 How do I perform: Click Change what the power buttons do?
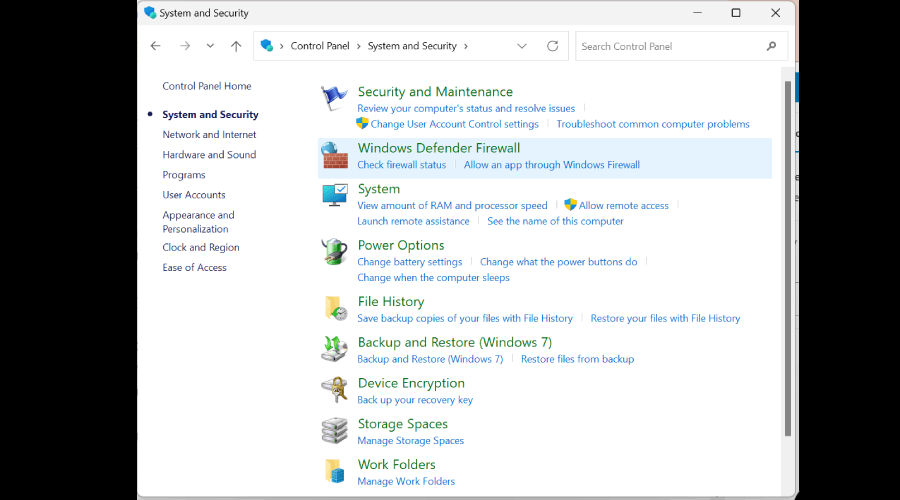pyautogui.click(x=558, y=262)
